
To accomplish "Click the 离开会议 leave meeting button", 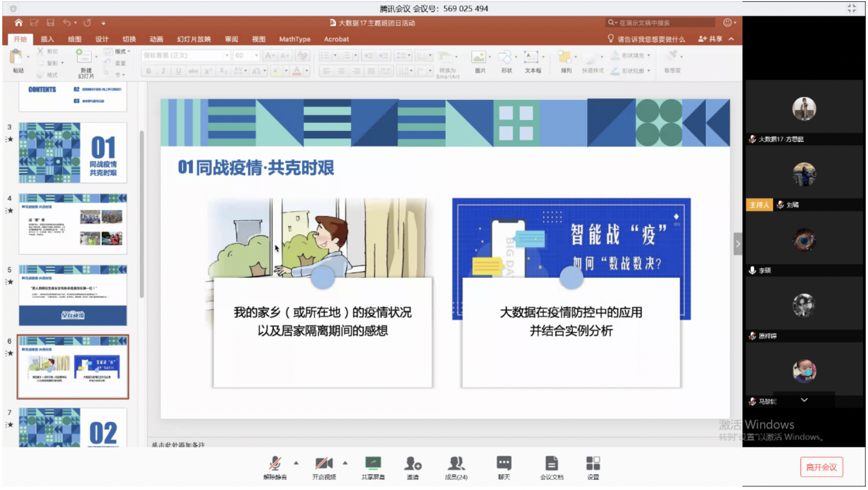I will 821,467.
